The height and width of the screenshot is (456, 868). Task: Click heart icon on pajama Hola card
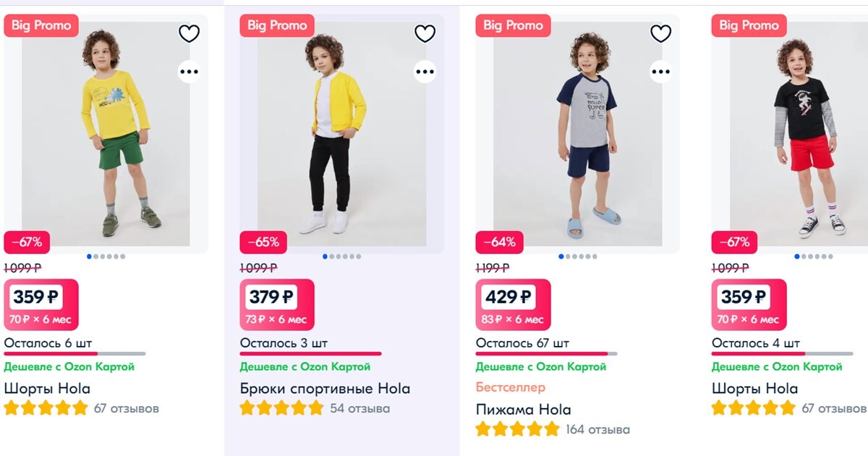click(x=660, y=33)
